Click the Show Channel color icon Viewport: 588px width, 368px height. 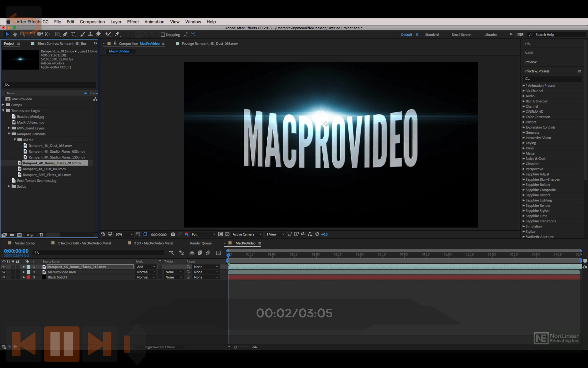pyautogui.click(x=186, y=234)
